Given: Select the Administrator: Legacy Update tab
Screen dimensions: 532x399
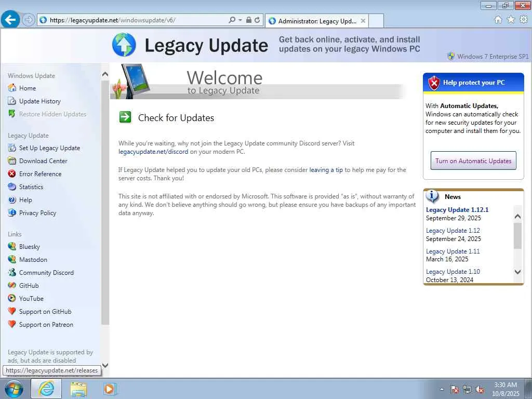Looking at the screenshot, I should click(317, 21).
